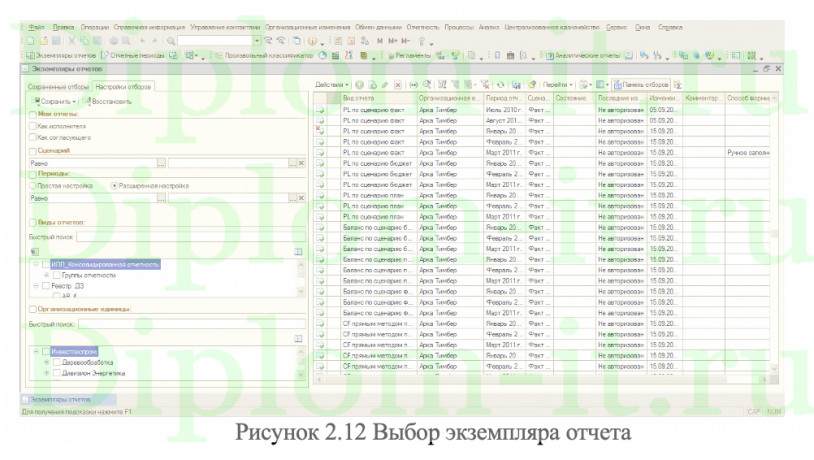Open Регламенты toolbar item
Viewport: 814px width, 460px height.
(x=409, y=56)
